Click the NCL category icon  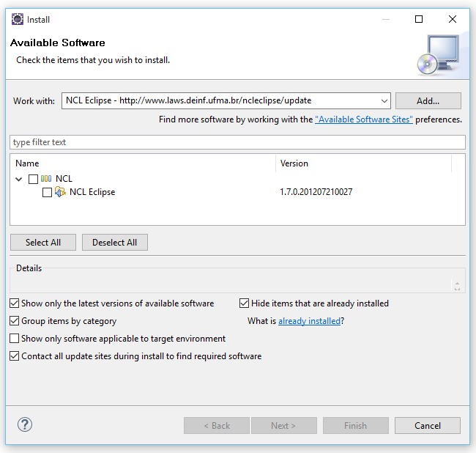(46, 179)
